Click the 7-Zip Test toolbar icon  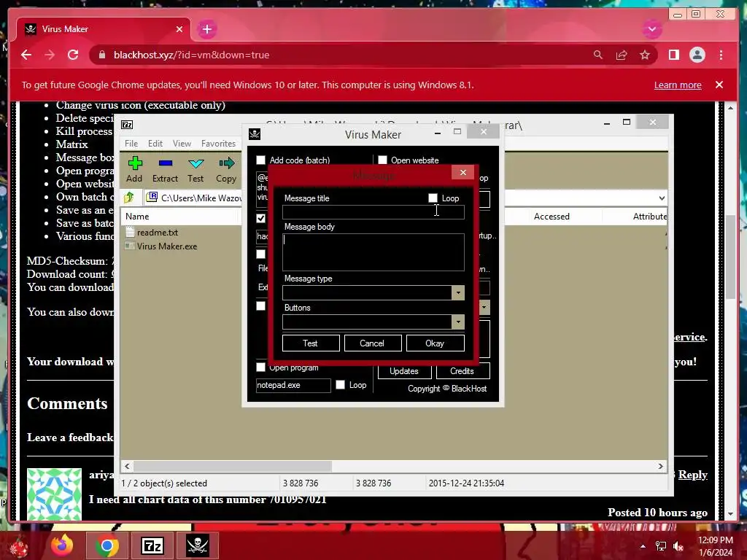(196, 164)
